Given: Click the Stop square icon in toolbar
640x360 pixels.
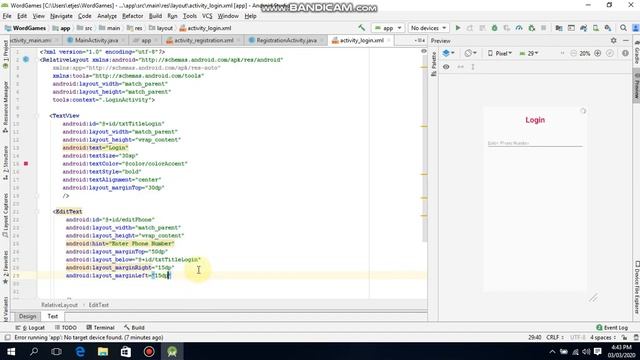Looking at the screenshot, I should [544, 28].
